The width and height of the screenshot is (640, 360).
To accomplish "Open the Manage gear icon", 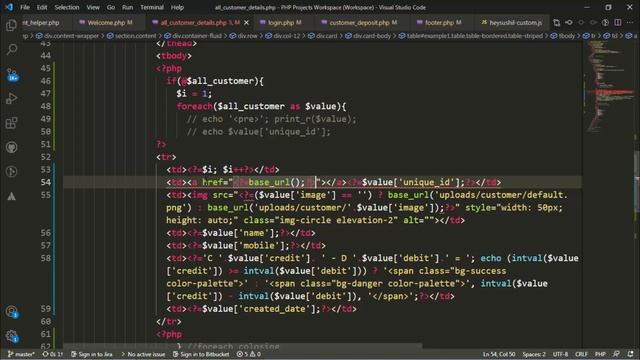I will coord(11,336).
